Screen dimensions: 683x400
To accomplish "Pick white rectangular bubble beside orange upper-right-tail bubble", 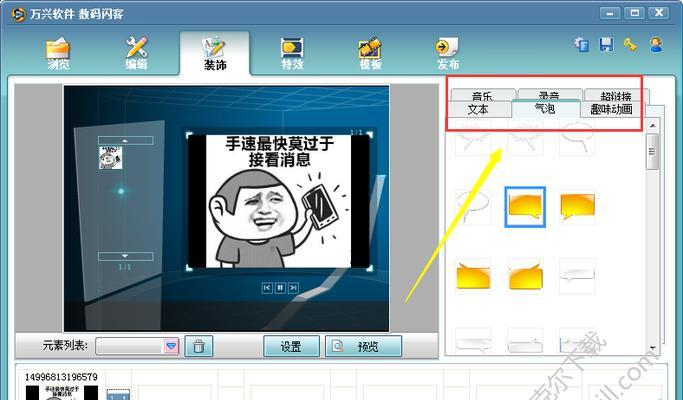I will [578, 276].
